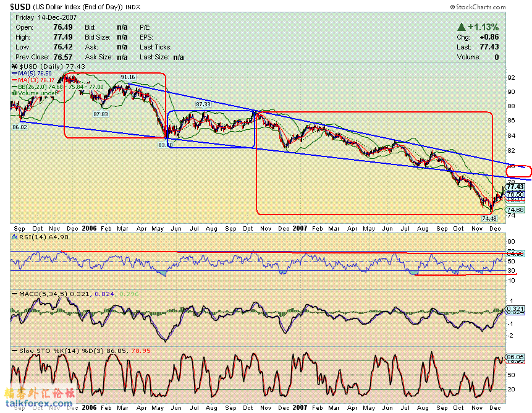Click the High value 77.49
Image resolution: width=532 pixels, height=413 pixels.
(x=63, y=37)
